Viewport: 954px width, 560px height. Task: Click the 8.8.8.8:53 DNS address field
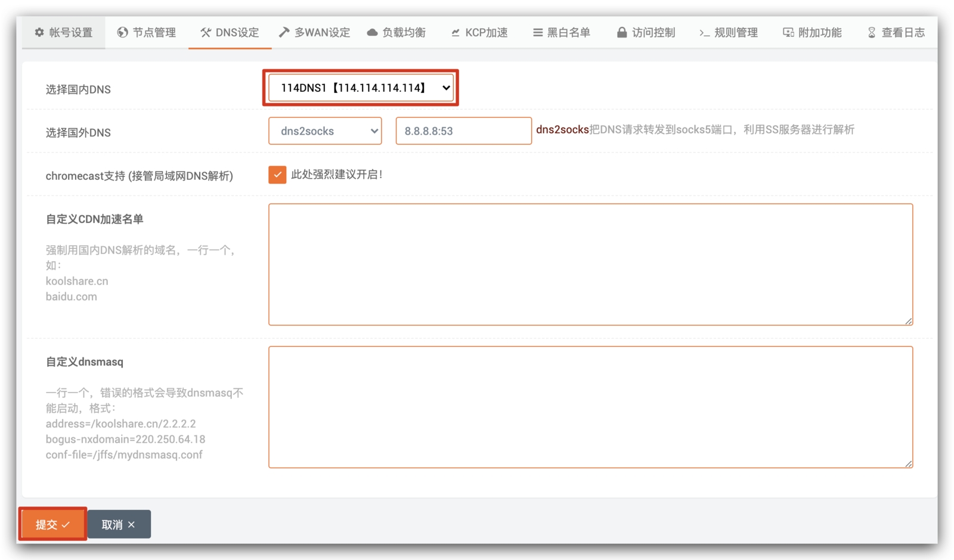463,131
